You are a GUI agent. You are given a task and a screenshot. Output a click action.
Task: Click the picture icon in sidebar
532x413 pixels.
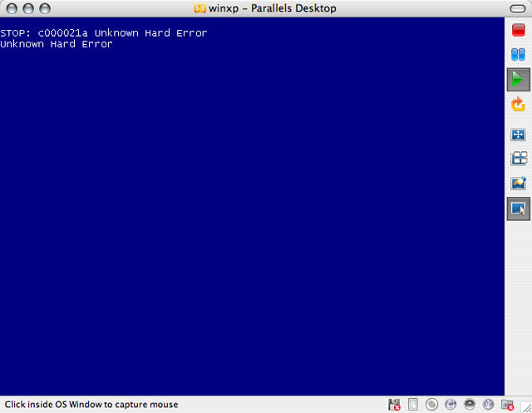pyautogui.click(x=518, y=184)
